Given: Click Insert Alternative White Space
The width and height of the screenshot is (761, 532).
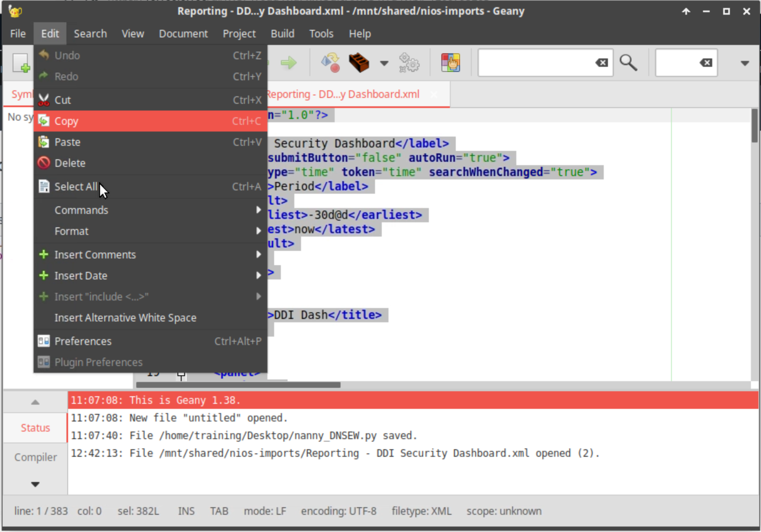Looking at the screenshot, I should pyautogui.click(x=125, y=318).
